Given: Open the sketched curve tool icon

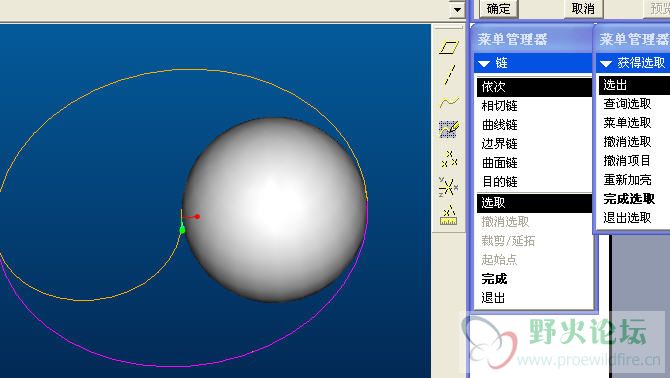Looking at the screenshot, I should [449, 129].
